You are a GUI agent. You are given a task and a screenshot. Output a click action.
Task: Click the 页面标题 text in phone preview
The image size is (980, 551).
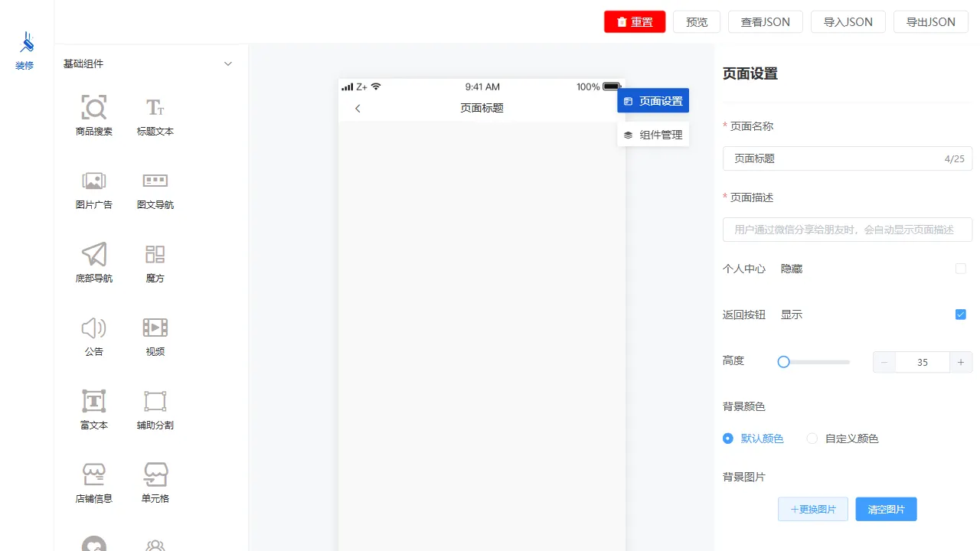point(482,108)
